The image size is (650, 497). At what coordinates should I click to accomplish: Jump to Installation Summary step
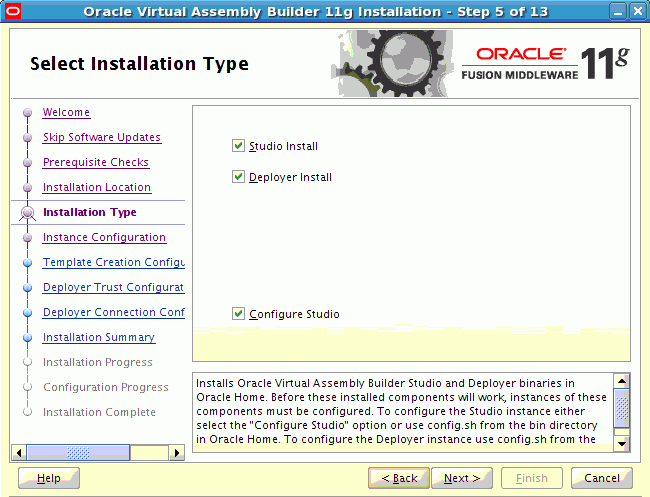(99, 337)
